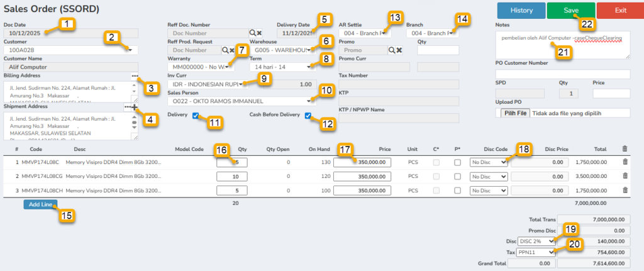Open the Term dropdown
The width and height of the screenshot is (644, 271).
(281, 67)
